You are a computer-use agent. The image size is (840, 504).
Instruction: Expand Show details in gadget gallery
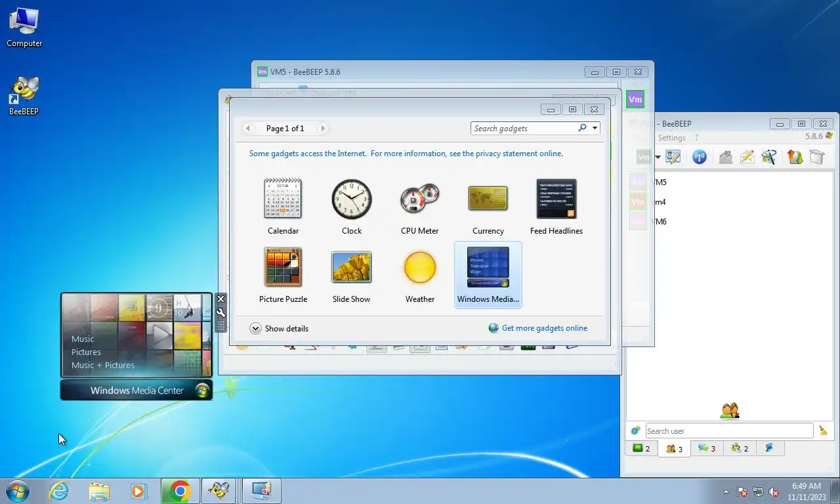tap(279, 328)
